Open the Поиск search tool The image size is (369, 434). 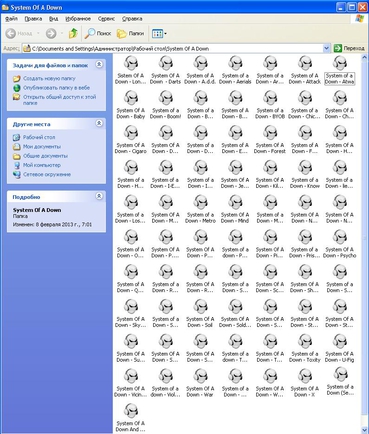click(98, 33)
